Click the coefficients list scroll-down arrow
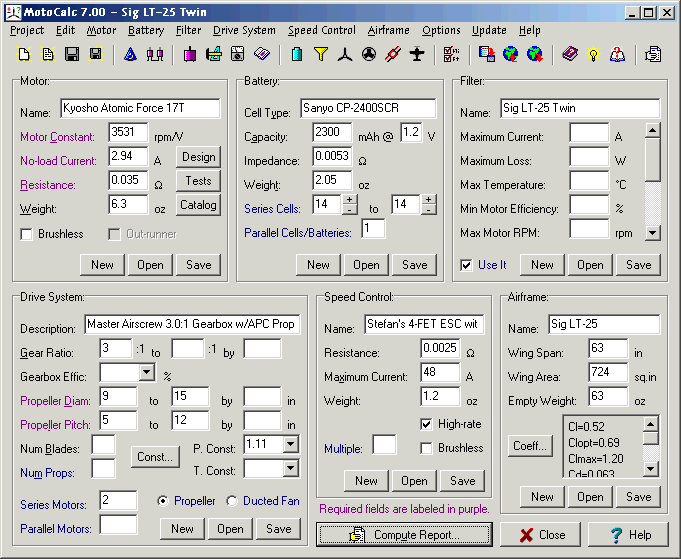 coord(651,469)
